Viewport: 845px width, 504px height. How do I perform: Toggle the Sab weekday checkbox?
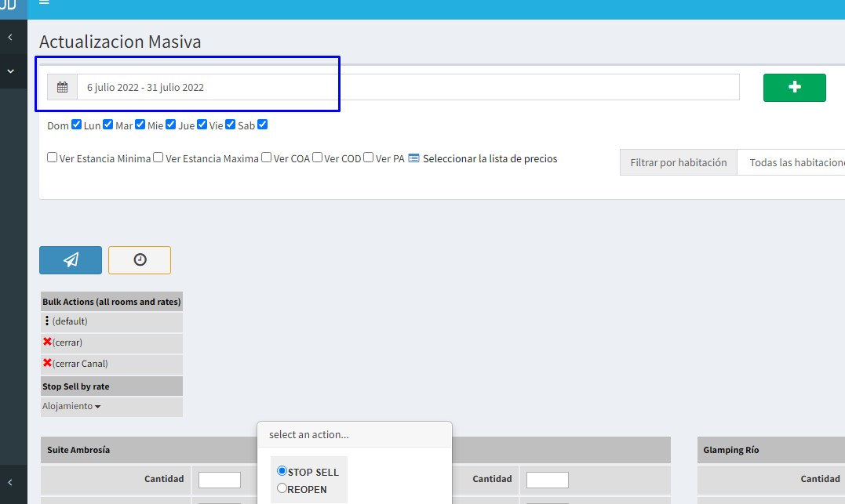tap(263, 125)
